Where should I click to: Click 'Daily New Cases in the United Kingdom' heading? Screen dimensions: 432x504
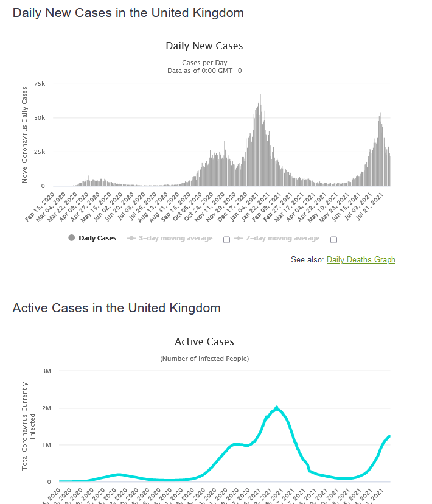(x=128, y=13)
